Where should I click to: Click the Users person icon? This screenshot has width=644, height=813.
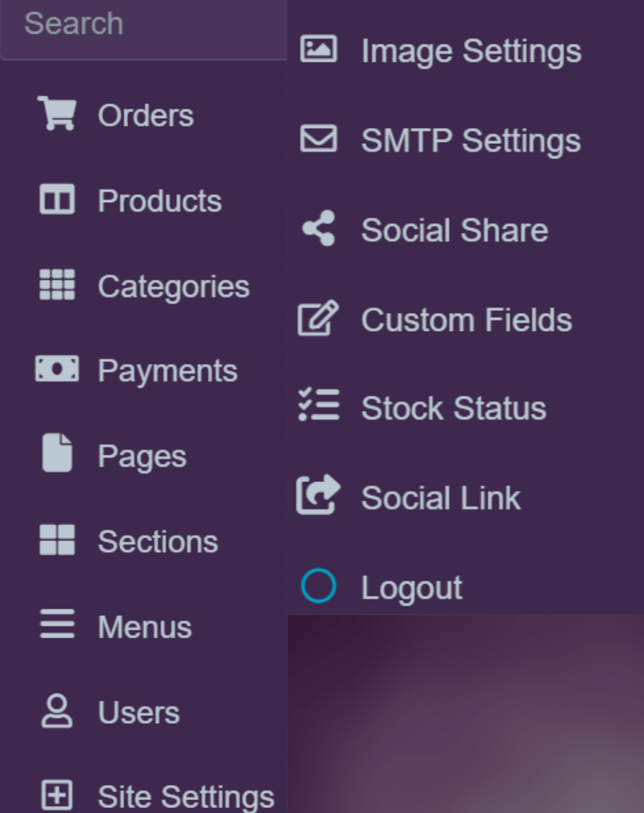point(57,711)
